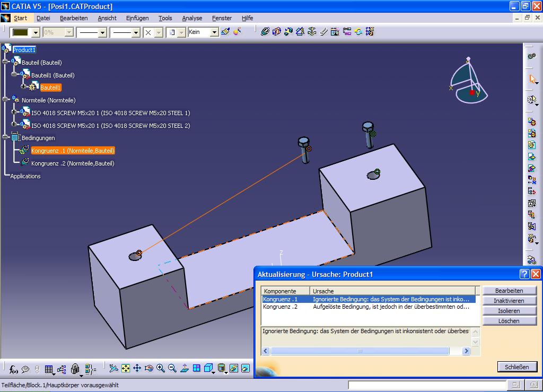
Task: Click the Swap Visible Space icon
Action: [246, 368]
